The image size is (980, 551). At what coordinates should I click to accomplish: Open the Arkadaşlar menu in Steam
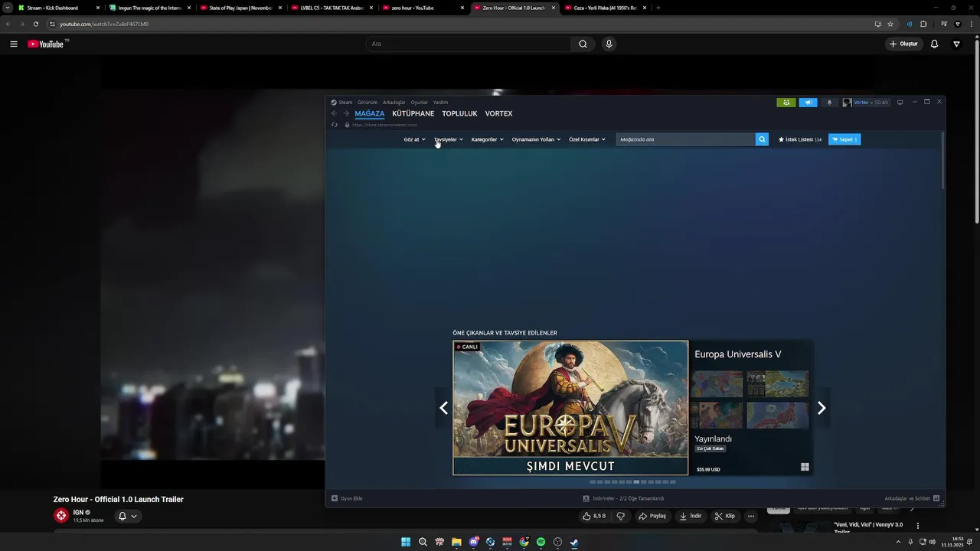point(394,103)
